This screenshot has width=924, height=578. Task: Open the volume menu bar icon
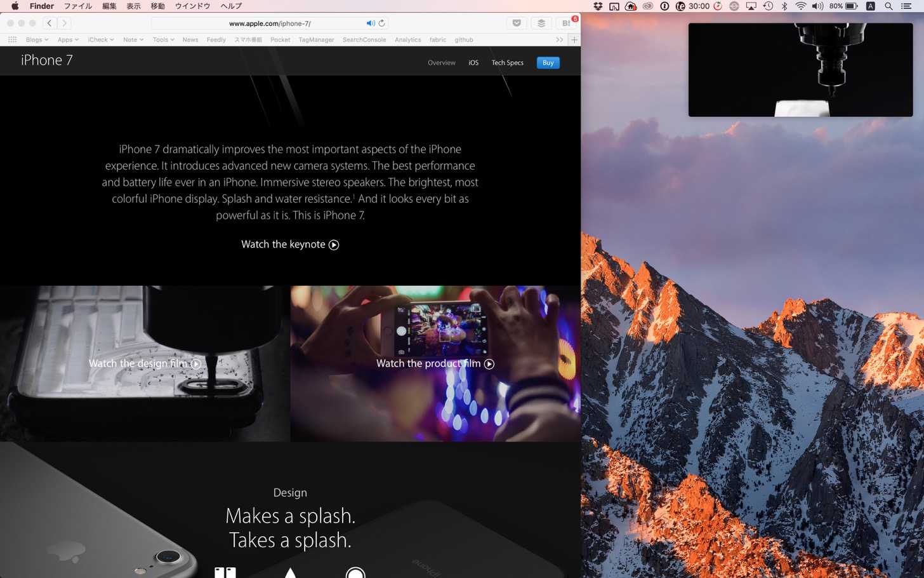tap(817, 6)
